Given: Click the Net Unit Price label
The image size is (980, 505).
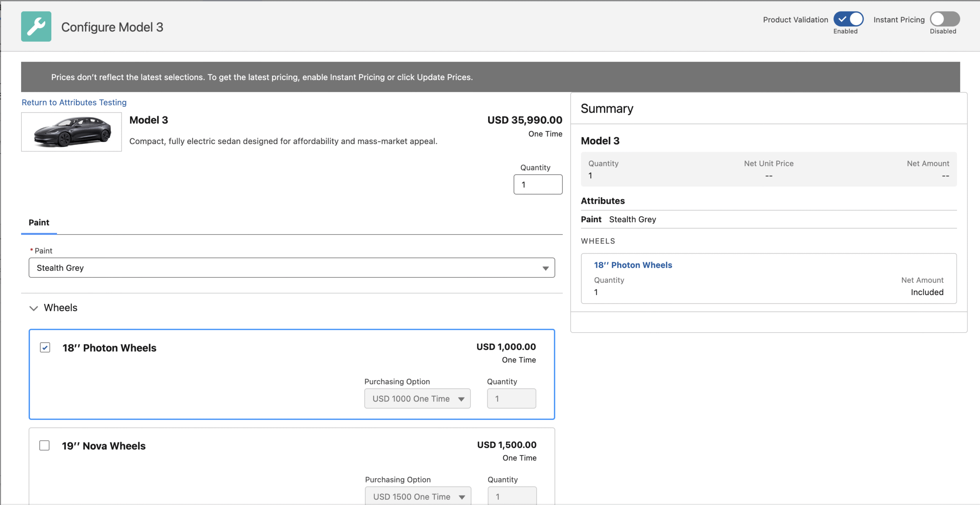Looking at the screenshot, I should [769, 164].
